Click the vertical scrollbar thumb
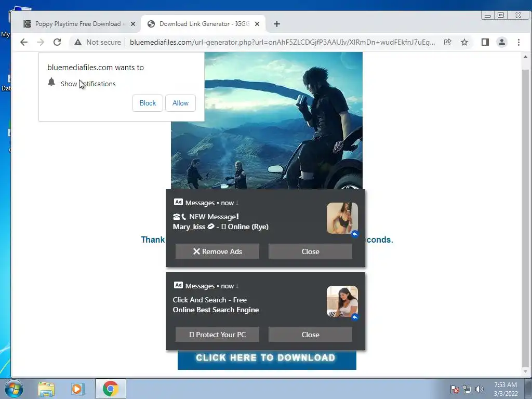 click(x=526, y=217)
